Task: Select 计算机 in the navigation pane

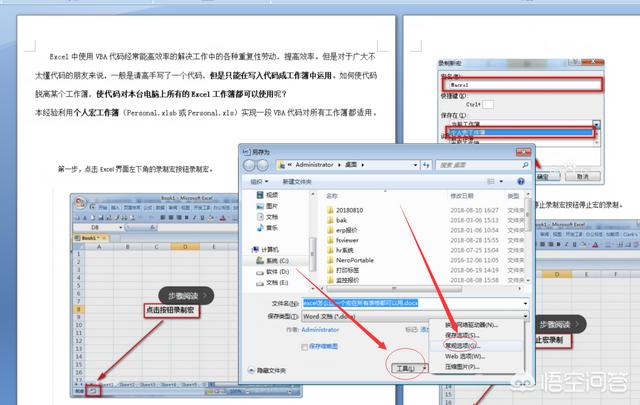Action: point(266,249)
